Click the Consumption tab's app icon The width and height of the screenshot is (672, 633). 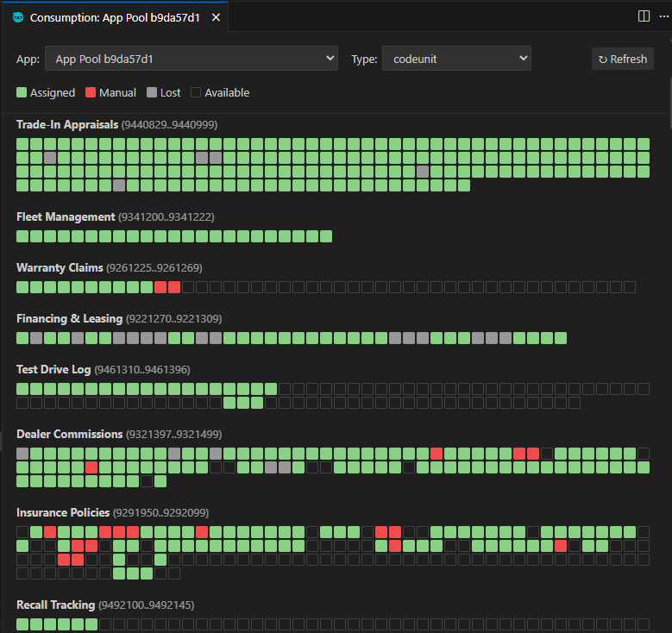[x=19, y=17]
